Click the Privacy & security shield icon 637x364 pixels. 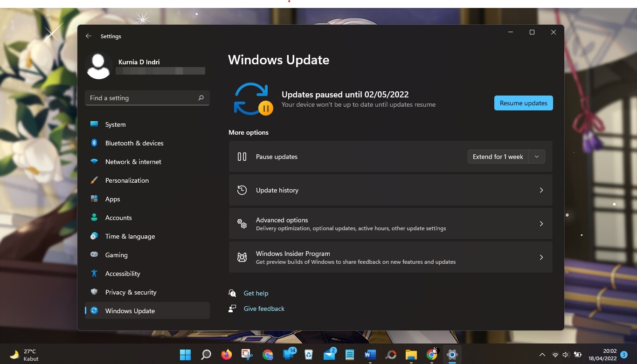tap(94, 292)
